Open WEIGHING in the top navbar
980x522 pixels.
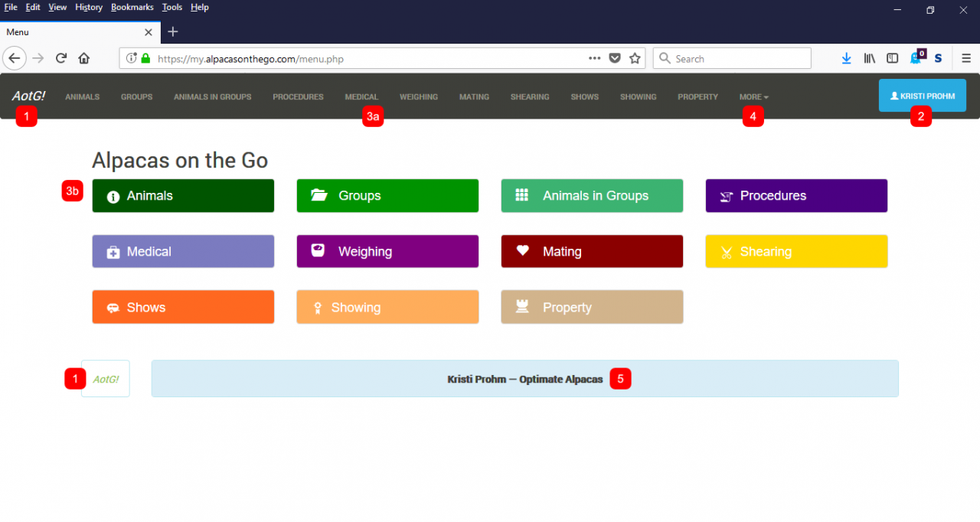click(x=419, y=97)
